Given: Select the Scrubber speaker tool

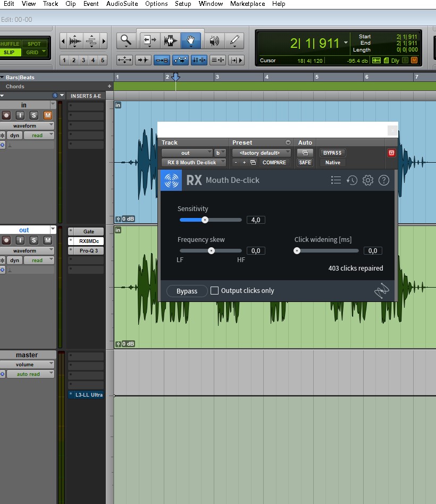Looking at the screenshot, I should tap(214, 40).
